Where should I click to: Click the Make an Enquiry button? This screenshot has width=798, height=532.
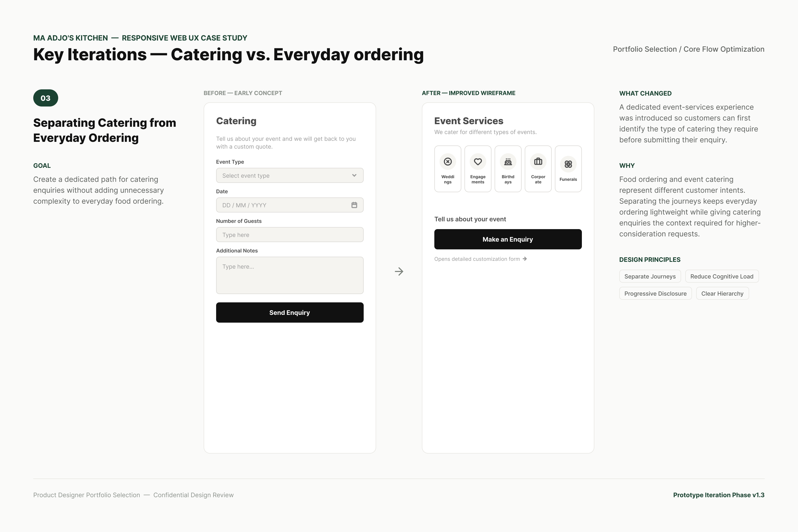click(508, 239)
